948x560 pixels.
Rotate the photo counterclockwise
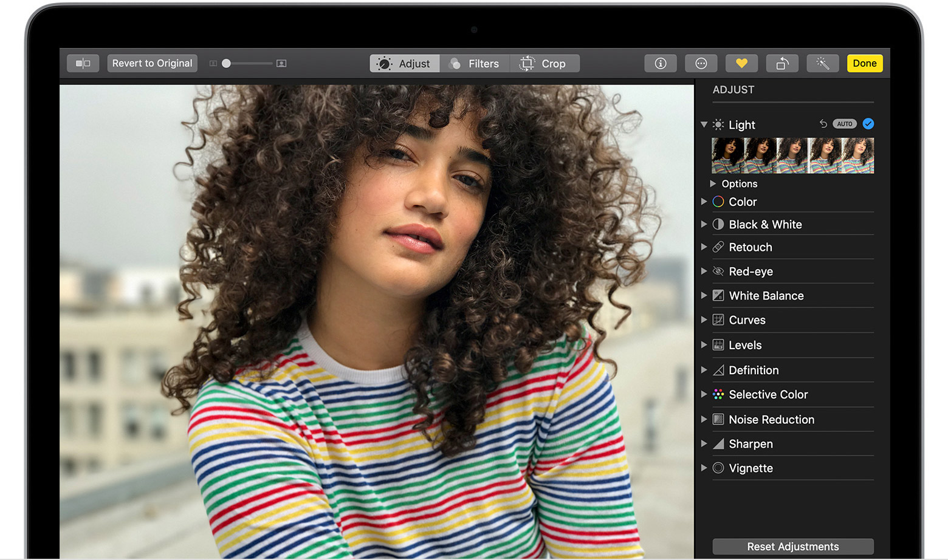coord(782,63)
